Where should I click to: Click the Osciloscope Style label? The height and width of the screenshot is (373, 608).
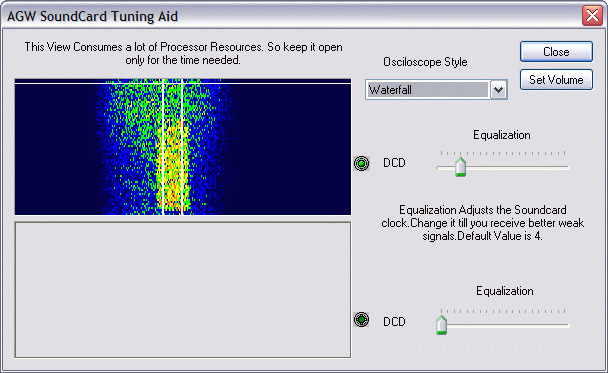[425, 62]
